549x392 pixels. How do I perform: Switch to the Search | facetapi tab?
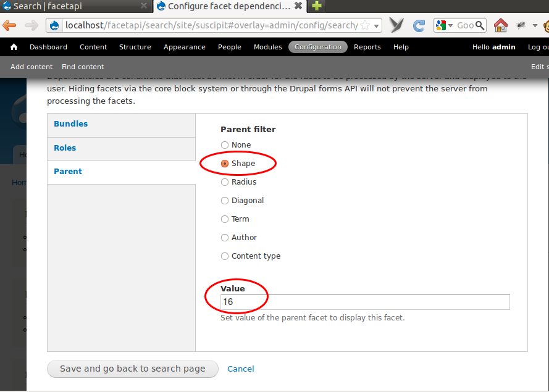(x=75, y=6)
